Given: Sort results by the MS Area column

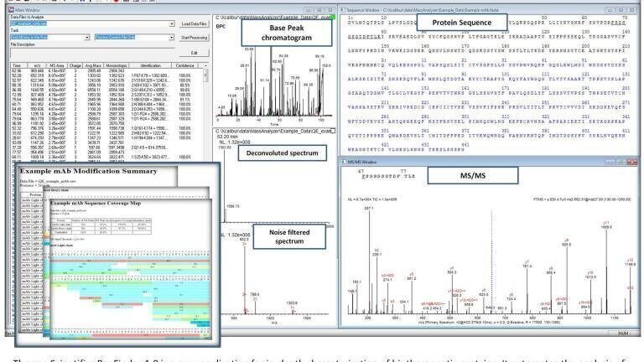Looking at the screenshot, I should click(57, 65).
